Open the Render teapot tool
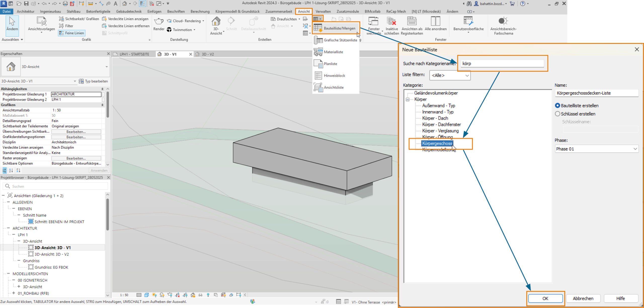This screenshot has height=308, width=644. pos(159,24)
